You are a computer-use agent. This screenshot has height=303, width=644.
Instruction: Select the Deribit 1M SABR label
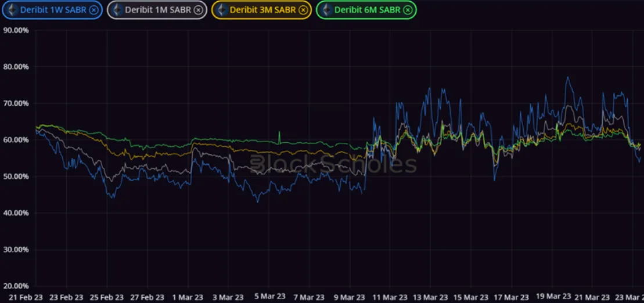coord(158,10)
